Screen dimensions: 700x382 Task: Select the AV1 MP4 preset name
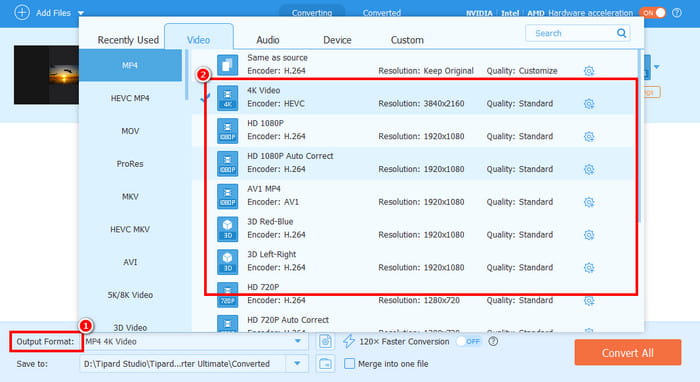[263, 189]
